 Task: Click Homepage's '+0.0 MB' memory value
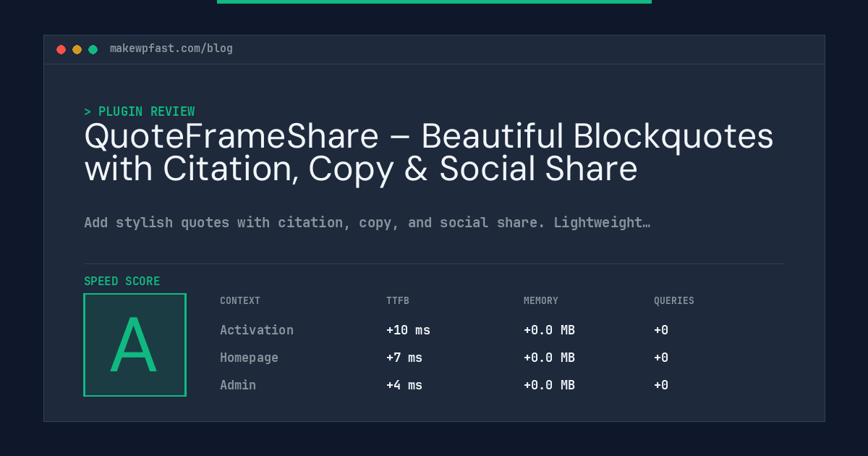[549, 358]
